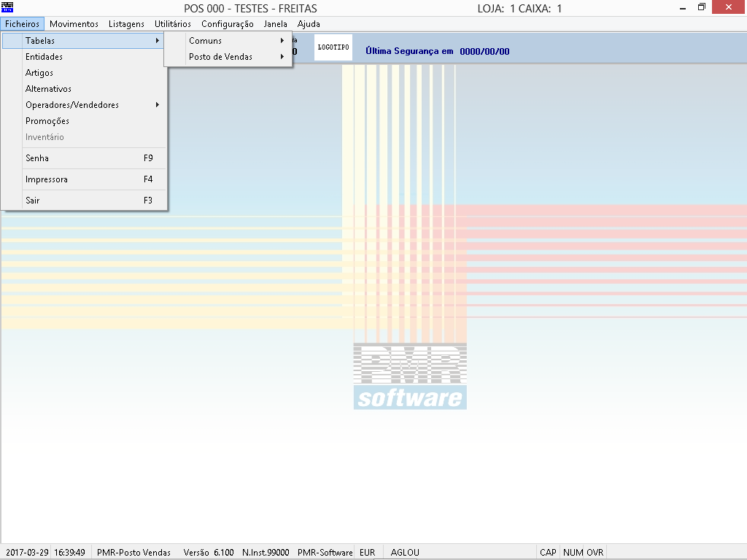Image resolution: width=747 pixels, height=560 pixels.
Task: Choose Sair to exit the application
Action: (x=33, y=201)
